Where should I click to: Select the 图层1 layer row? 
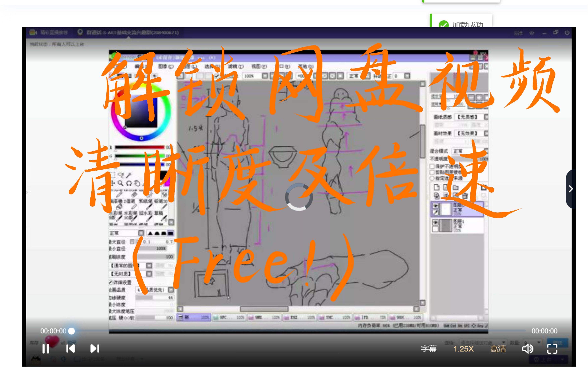pyautogui.click(x=457, y=226)
